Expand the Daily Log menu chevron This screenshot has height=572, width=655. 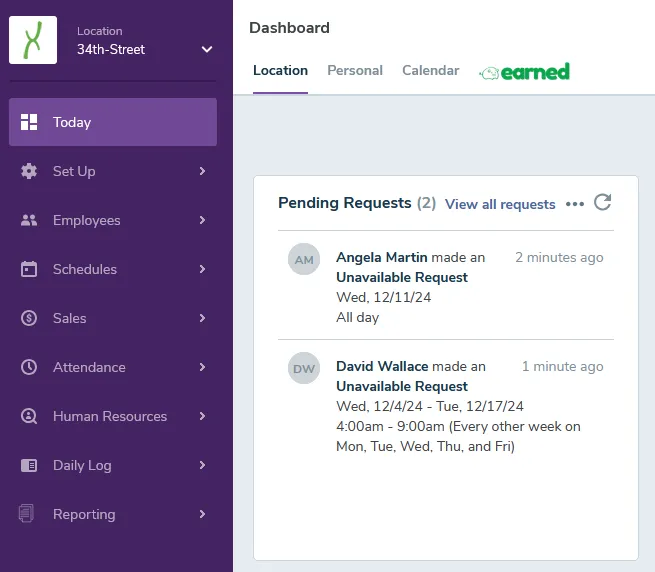click(203, 465)
